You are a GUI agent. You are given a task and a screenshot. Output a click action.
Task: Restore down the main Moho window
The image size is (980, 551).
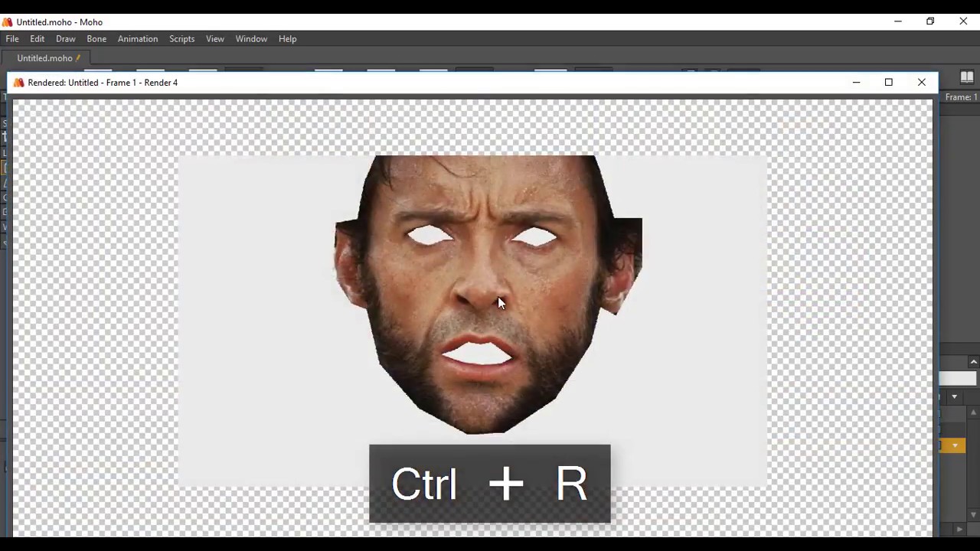click(x=930, y=22)
